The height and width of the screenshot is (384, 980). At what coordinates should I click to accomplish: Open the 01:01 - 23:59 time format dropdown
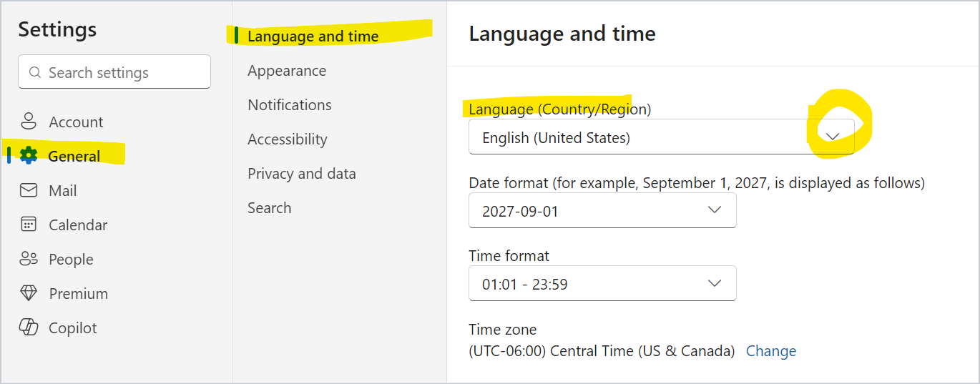pos(602,284)
